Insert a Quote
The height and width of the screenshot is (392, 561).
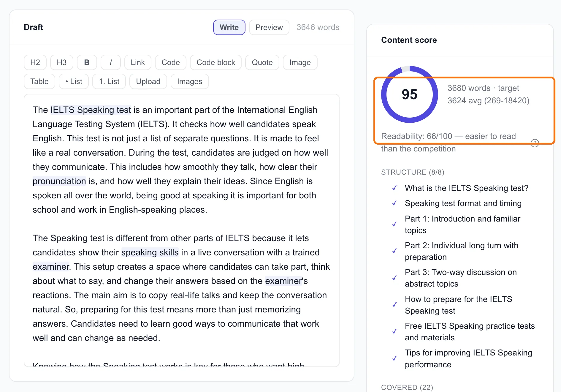[262, 62]
